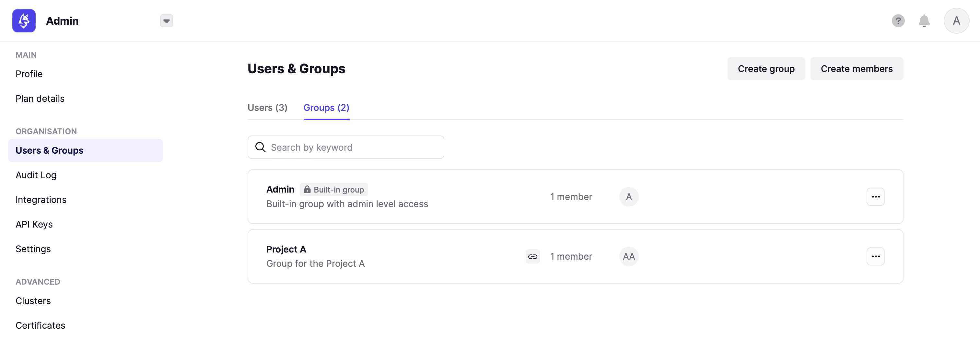Switch to the Users (3) tab
The width and height of the screenshot is (980, 341).
[x=267, y=108]
